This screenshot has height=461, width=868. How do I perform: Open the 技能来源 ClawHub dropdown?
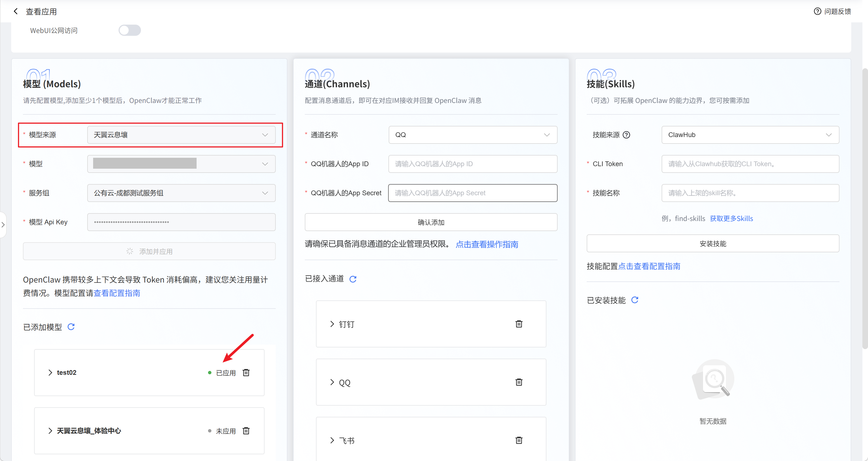[750, 135]
